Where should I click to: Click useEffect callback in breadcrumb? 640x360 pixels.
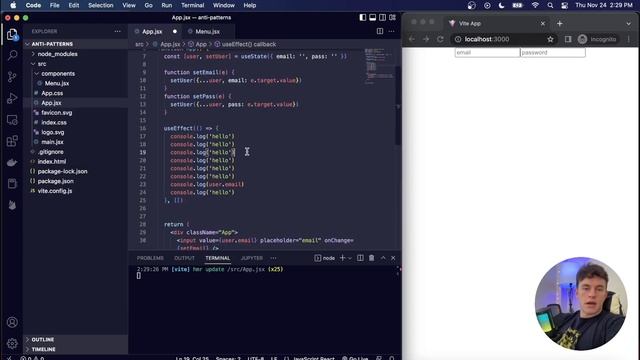pyautogui.click(x=249, y=44)
